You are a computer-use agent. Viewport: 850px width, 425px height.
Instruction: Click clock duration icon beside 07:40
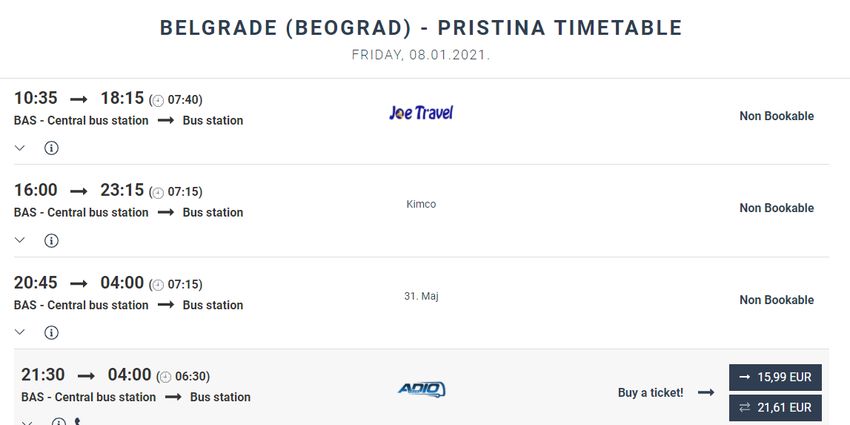point(158,100)
